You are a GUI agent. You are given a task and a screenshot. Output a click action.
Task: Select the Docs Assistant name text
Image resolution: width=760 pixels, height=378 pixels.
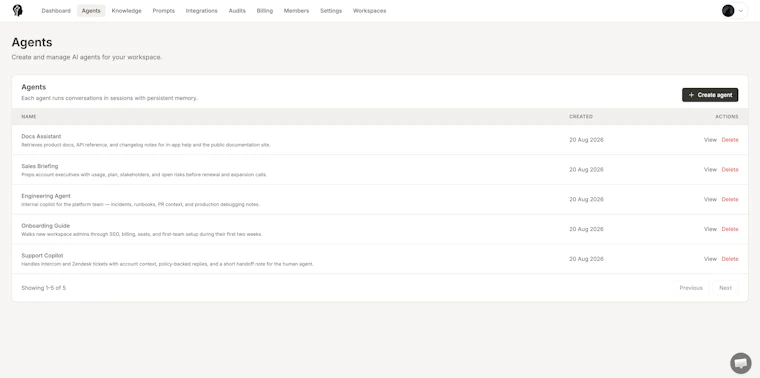(41, 137)
